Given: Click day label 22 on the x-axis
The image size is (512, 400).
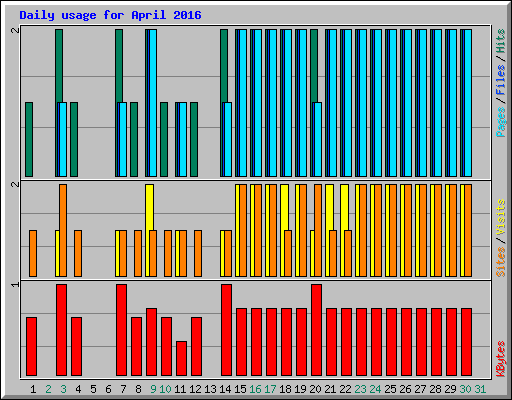Looking at the screenshot, I should pyautogui.click(x=345, y=389).
